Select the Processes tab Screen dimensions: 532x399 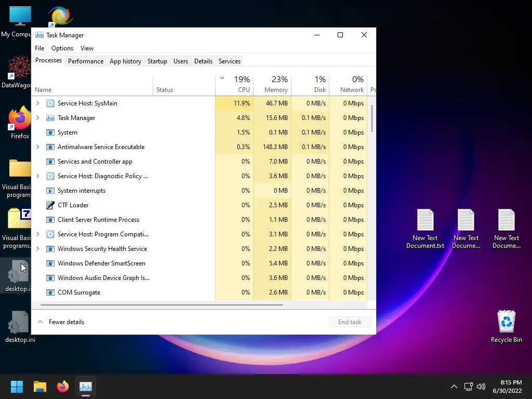(x=48, y=60)
